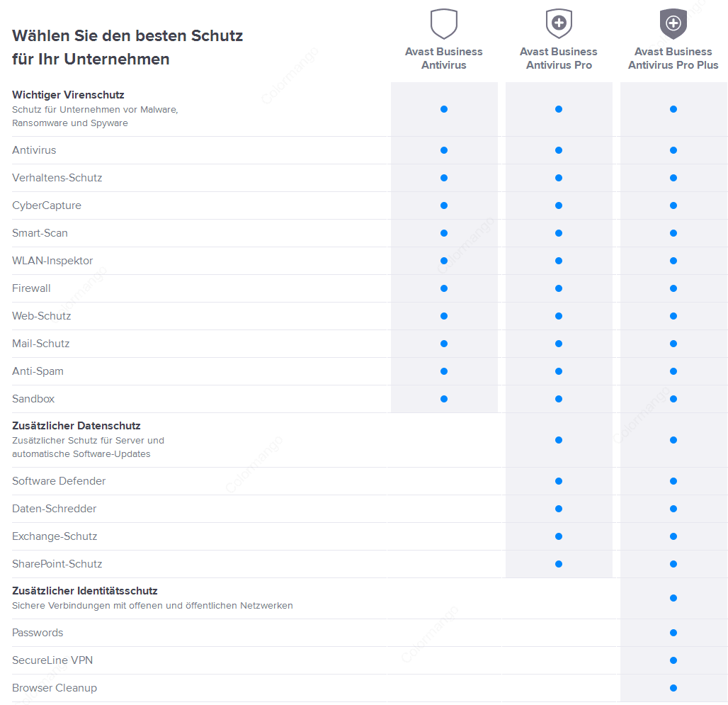Click the Wichtiger Virenschutz section heading
Image resolution: width=728 pixels, height=705 pixels.
click(68, 95)
